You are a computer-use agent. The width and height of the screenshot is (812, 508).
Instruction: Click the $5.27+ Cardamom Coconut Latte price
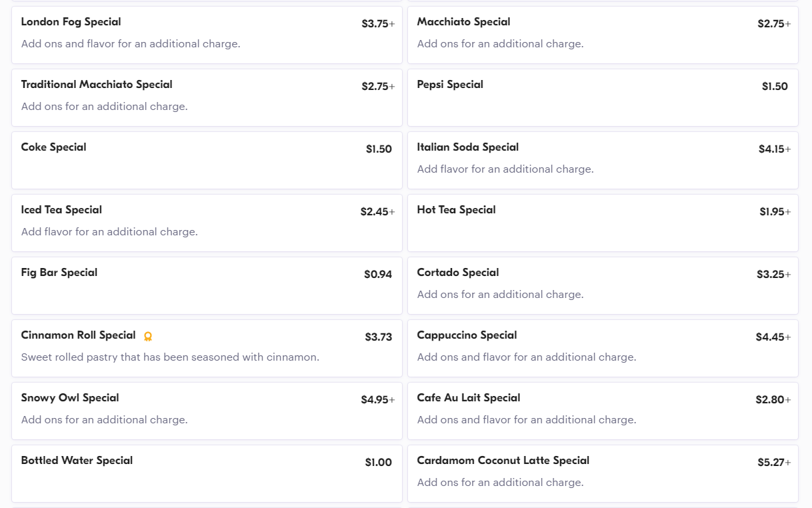773,463
